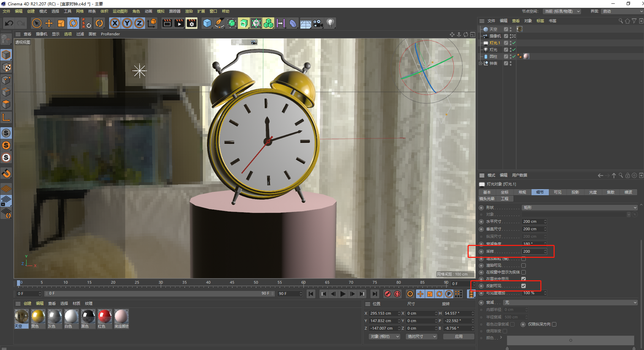Toggle Point Level Animation dots icon
This screenshot has width=644, height=350.
[458, 294]
